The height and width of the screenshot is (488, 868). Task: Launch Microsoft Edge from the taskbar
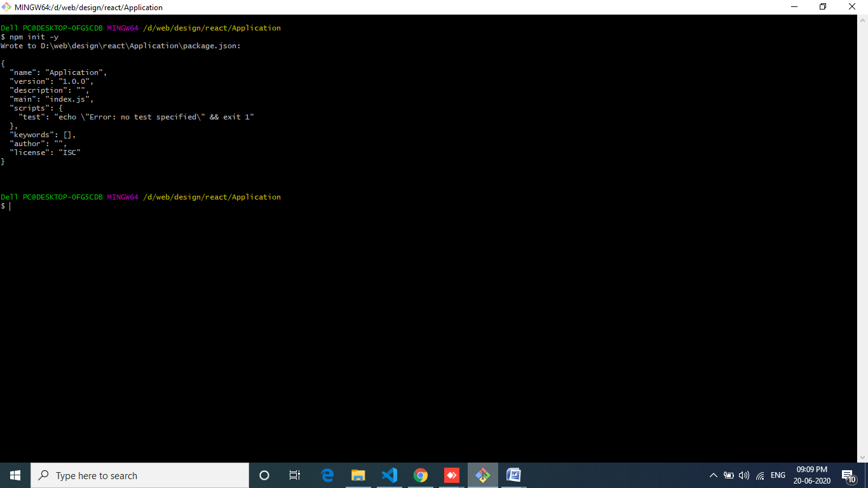[x=327, y=475]
